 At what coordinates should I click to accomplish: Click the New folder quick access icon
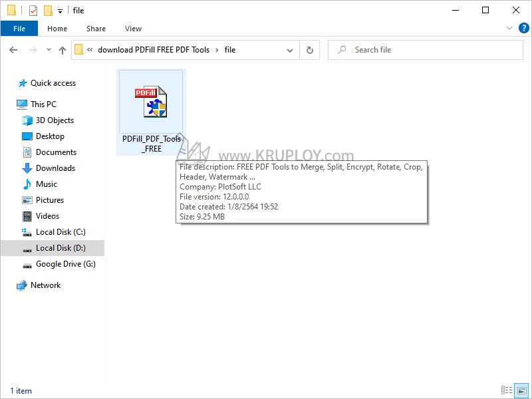48,11
